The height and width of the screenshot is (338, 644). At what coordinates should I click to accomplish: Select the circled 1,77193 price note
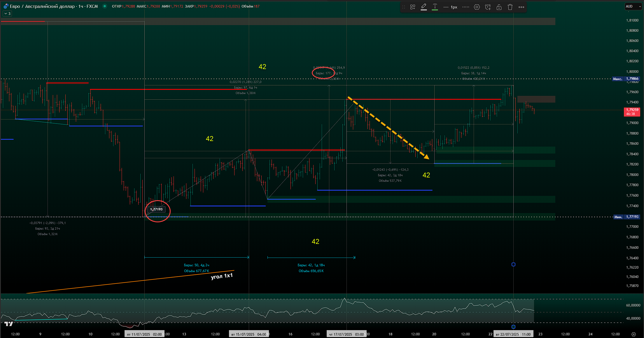tap(156, 209)
